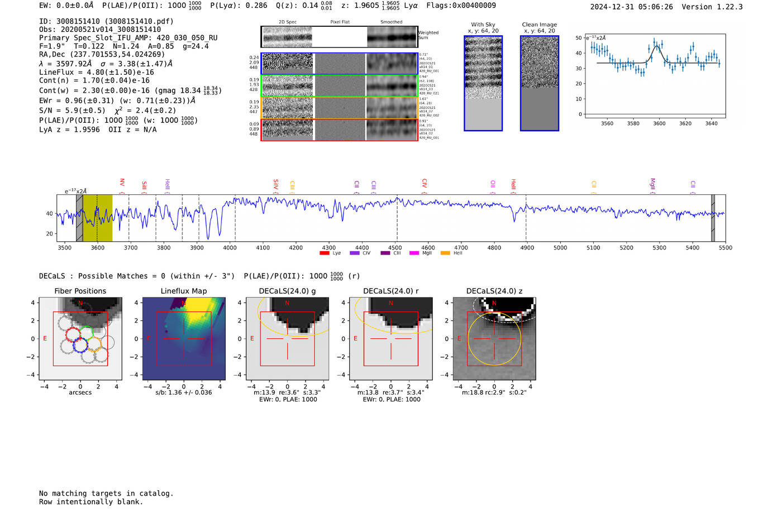The image size is (782, 532).
Task: Click the magenta MgII legend swatch
Action: (x=414, y=253)
